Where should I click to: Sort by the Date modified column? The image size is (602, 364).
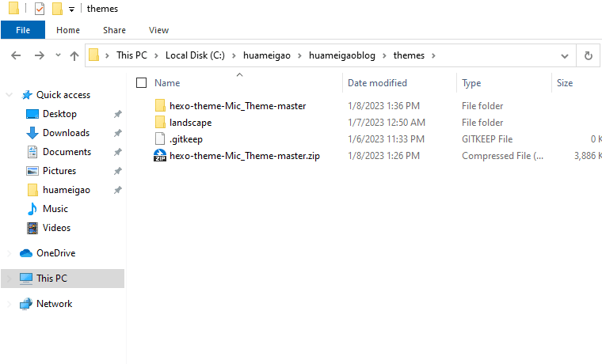pyautogui.click(x=377, y=82)
